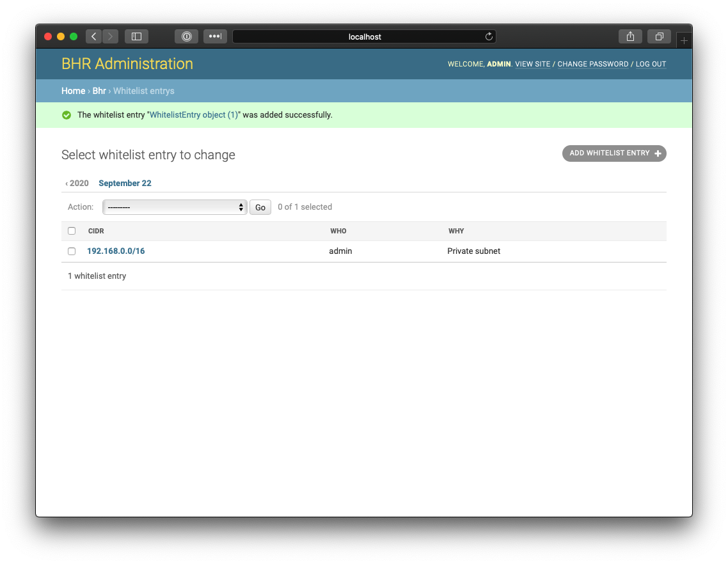The image size is (728, 564).
Task: Open the Action dropdown
Action: [175, 207]
